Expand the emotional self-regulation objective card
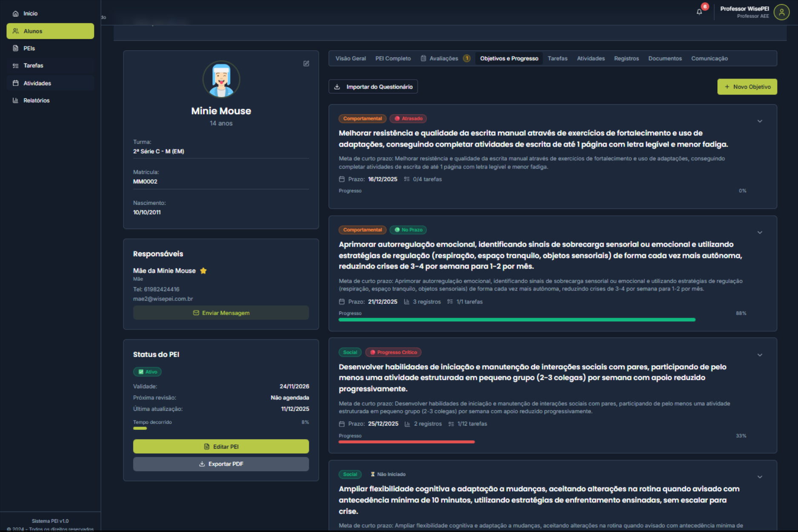798x532 pixels. [x=760, y=232]
